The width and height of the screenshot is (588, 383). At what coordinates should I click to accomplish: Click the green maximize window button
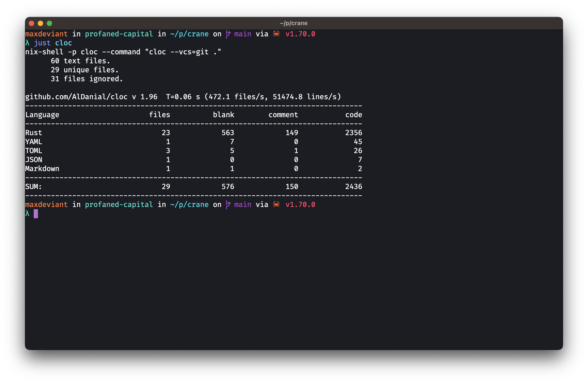pyautogui.click(x=49, y=23)
